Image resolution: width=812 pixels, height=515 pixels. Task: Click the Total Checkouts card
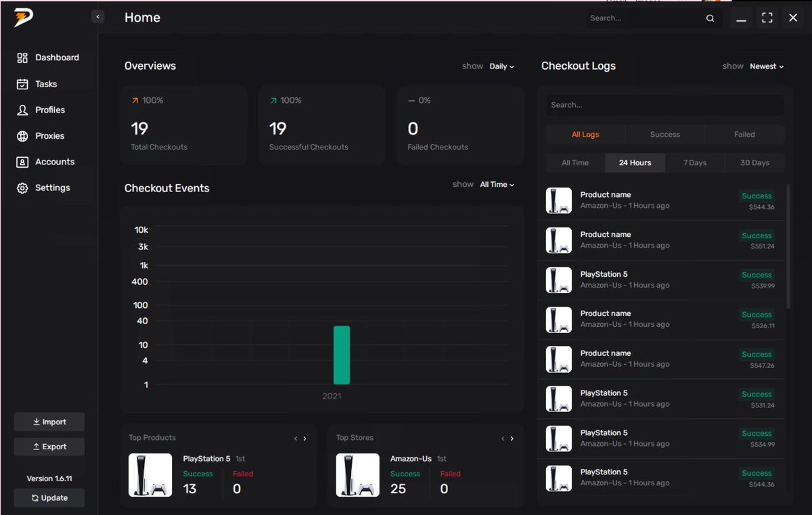[185, 125]
